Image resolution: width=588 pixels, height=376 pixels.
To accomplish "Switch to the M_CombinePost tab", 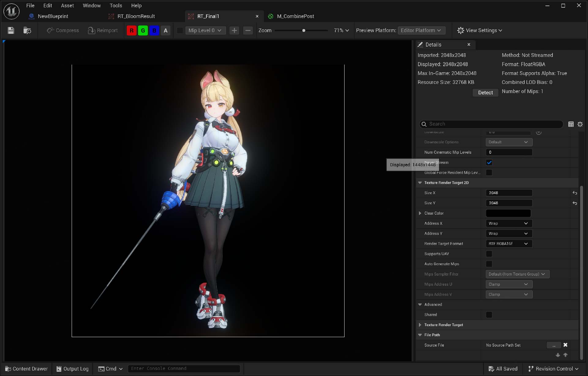I will click(295, 16).
